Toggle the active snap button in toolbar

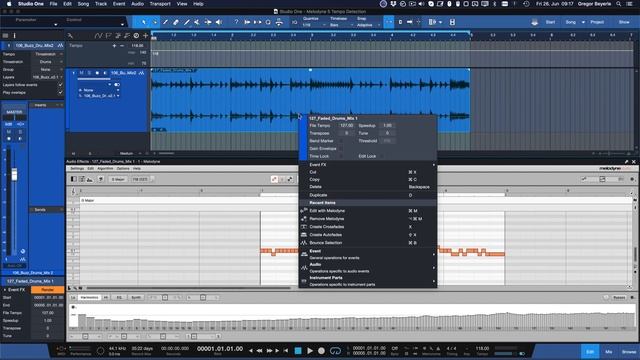tap(389, 22)
